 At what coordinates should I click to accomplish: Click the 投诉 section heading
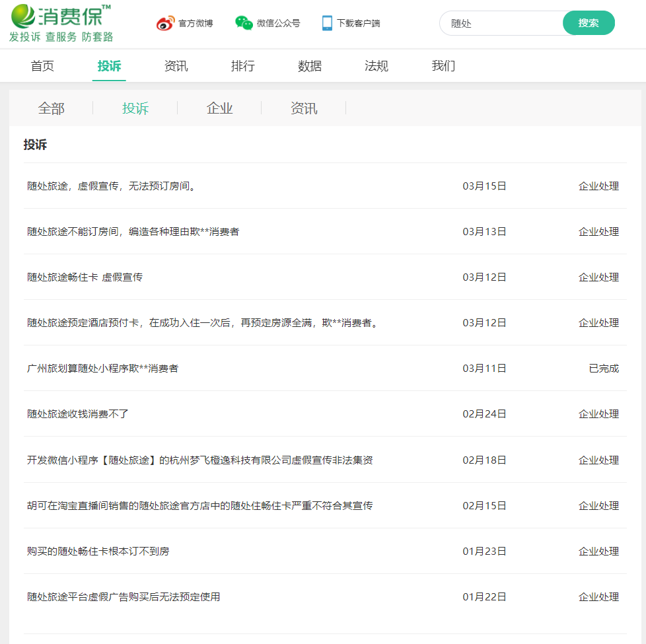coord(35,145)
